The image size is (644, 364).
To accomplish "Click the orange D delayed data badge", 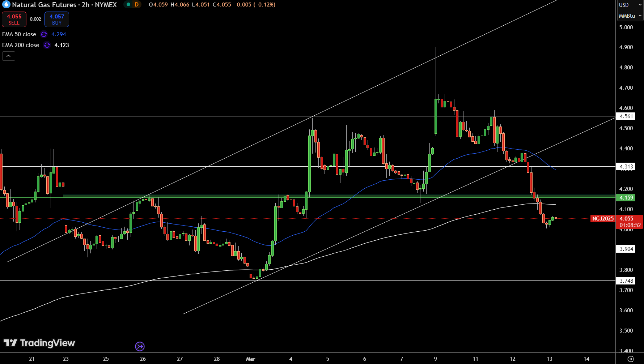I will click(x=137, y=5).
